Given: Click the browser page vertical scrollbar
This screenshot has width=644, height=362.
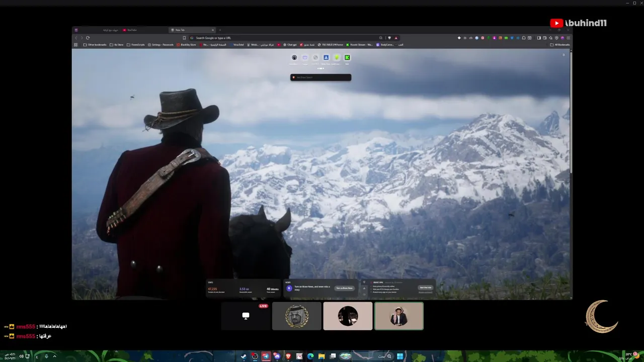Looking at the screenshot, I should [571, 113].
